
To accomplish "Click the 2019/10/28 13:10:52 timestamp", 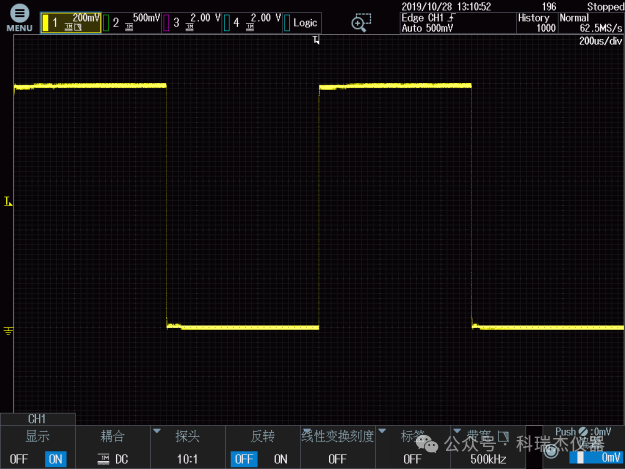I will [446, 6].
